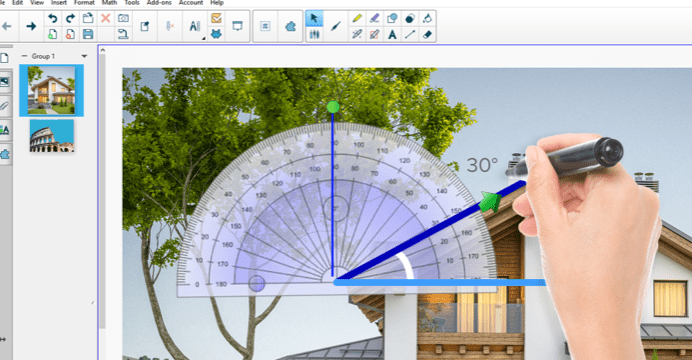The image size is (692, 360).
Task: Open the Group 1 dropdown arrow
Action: pos(84,56)
